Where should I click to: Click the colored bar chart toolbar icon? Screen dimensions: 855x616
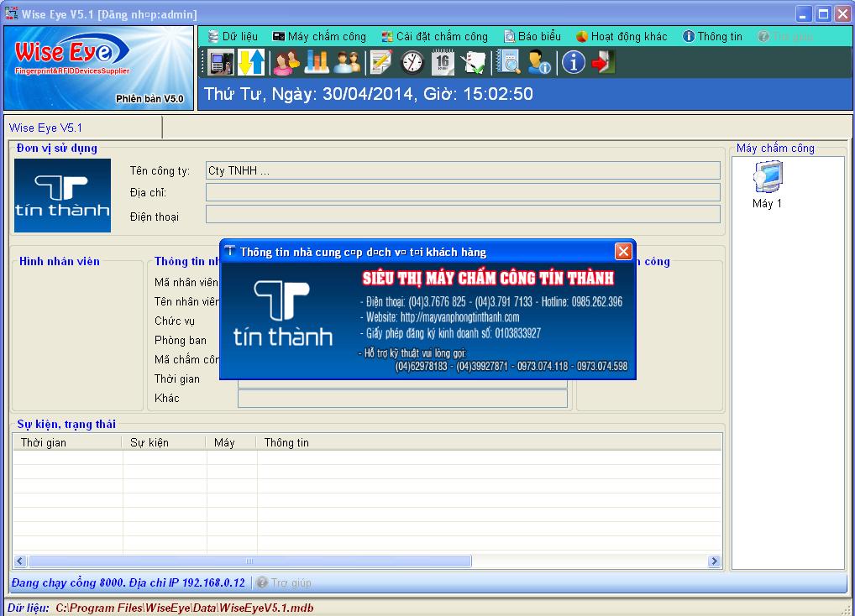[317, 62]
